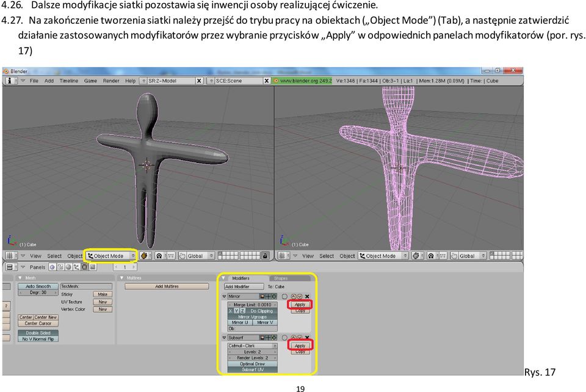
Task: Delete SR:2-Model screen with X icon
Action: (199, 81)
